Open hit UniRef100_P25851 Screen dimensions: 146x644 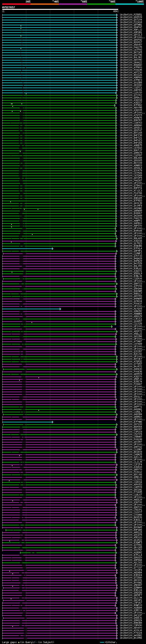click(x=131, y=15)
